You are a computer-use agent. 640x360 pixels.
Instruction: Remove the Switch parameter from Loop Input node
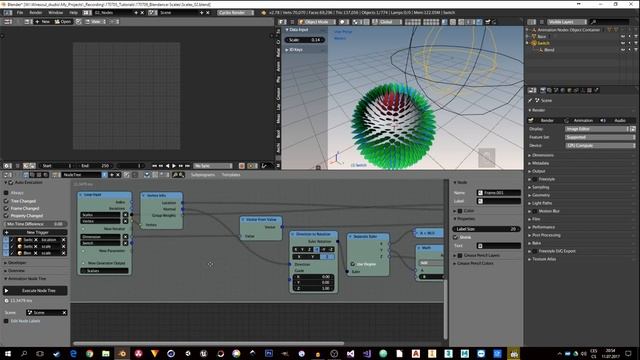(x=125, y=243)
